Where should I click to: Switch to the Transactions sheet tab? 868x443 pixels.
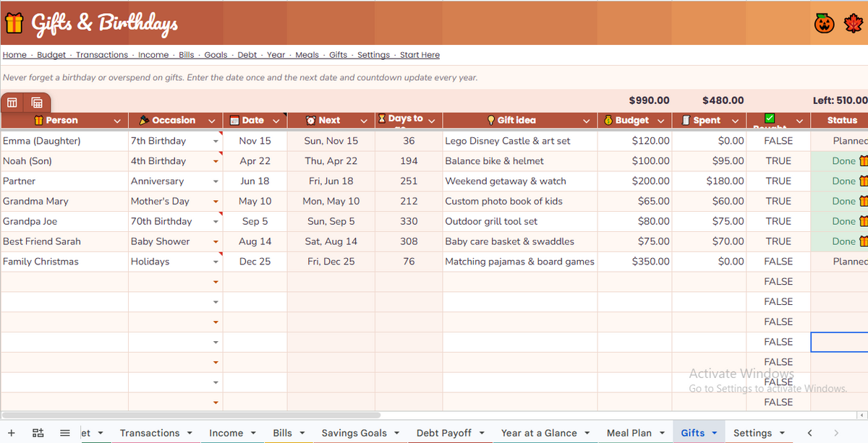point(150,433)
